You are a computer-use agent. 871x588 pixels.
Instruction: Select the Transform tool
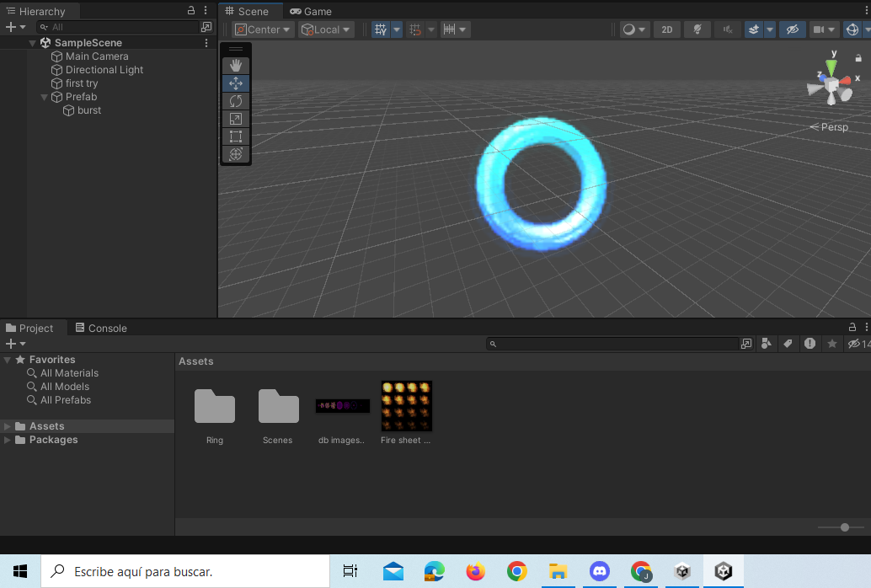click(x=236, y=153)
